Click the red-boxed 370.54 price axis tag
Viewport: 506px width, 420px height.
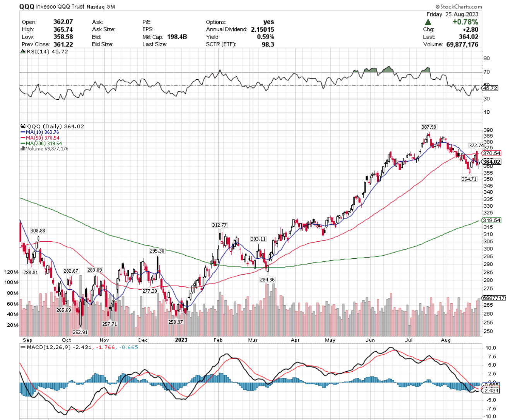point(491,154)
